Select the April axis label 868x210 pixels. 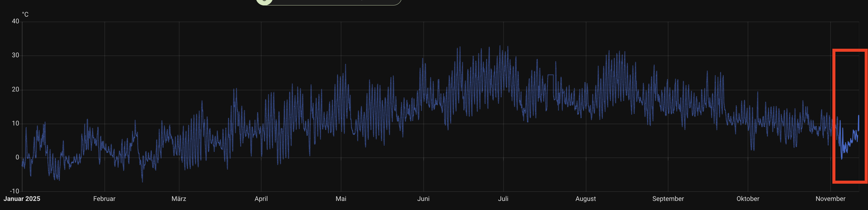261,199
